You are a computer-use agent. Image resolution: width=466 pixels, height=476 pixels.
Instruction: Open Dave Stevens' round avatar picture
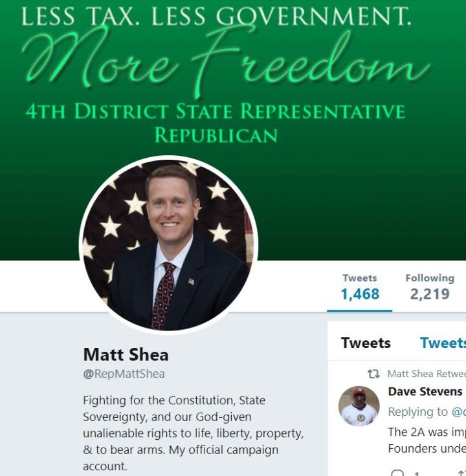click(x=359, y=407)
